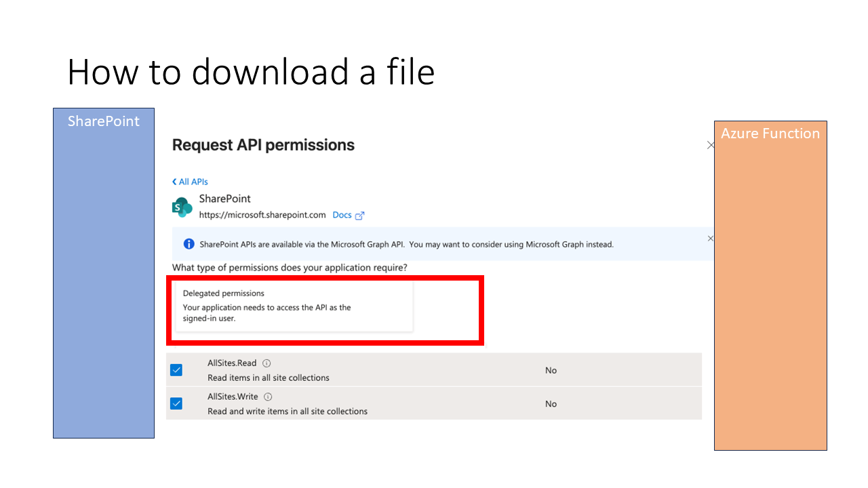The image size is (868, 488).
Task: Click the external link icon next to Docs
Action: pos(360,216)
